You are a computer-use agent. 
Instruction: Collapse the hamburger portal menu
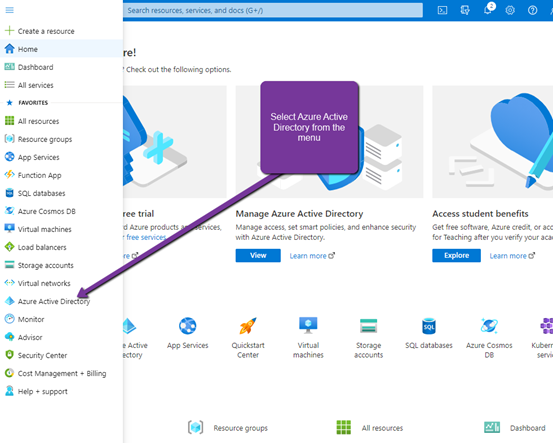pyautogui.click(x=10, y=10)
